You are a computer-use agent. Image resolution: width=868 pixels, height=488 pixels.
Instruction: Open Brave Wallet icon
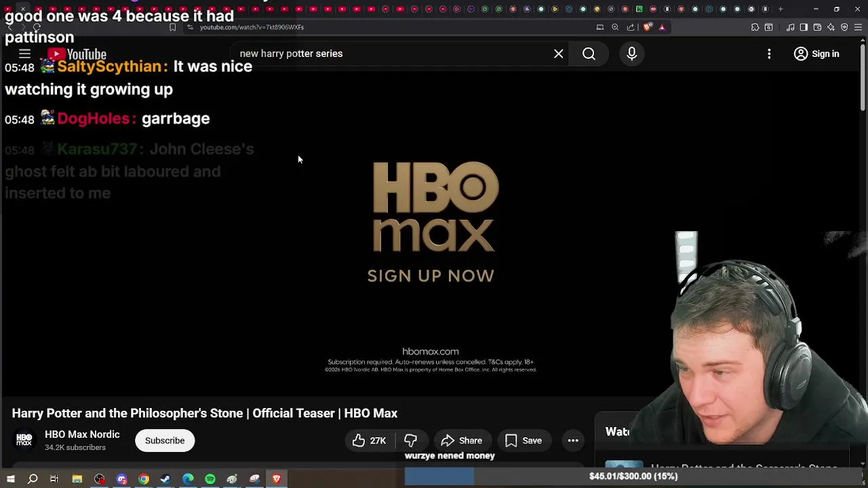817,27
